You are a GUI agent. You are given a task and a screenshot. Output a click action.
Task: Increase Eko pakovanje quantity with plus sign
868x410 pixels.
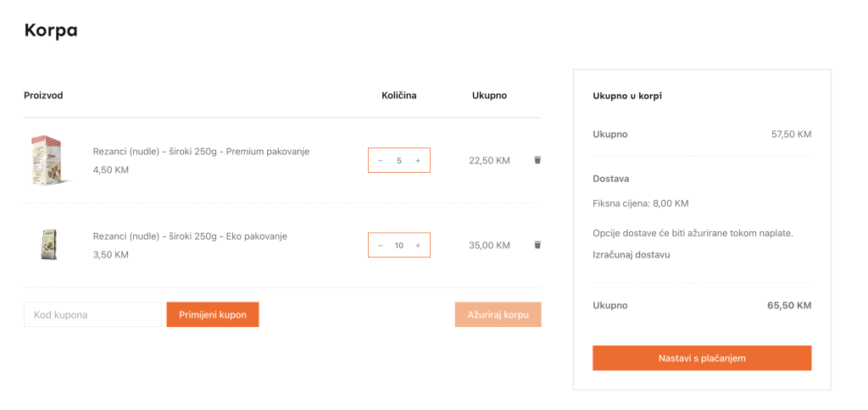pos(418,245)
